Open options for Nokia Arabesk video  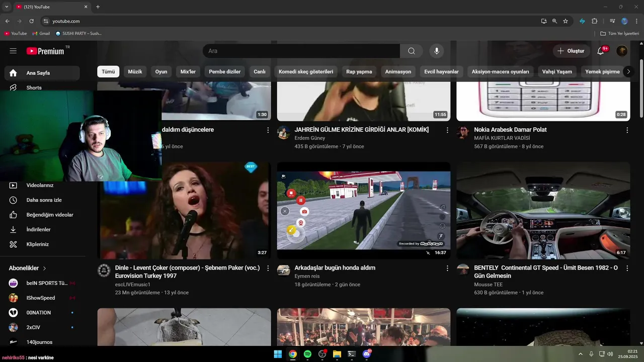627,130
